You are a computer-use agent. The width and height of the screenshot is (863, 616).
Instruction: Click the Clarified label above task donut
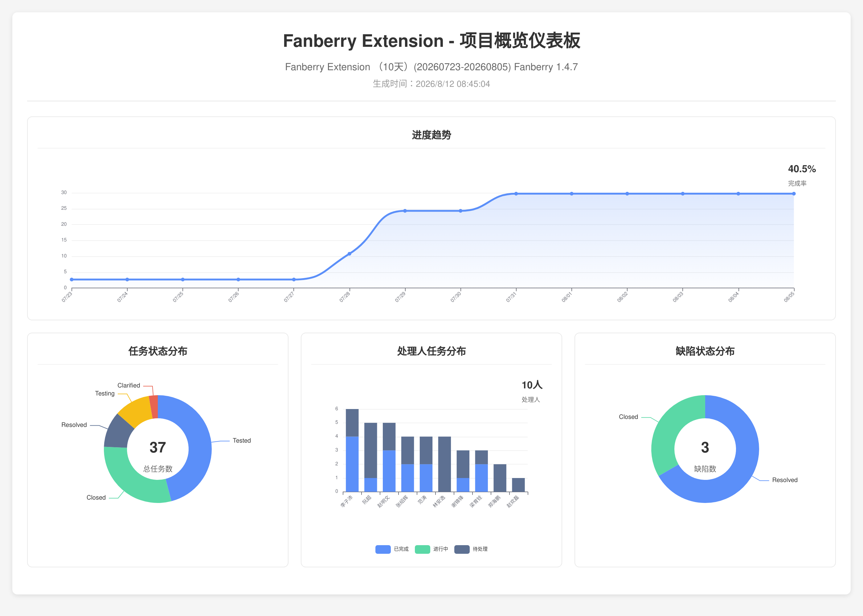(129, 385)
